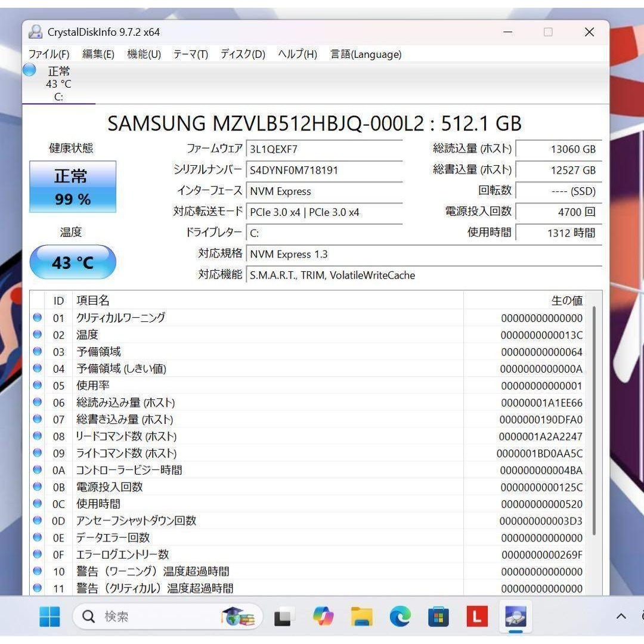Click the CrystalDiskInfo app icon in title bar
Screen dimensions: 644x644
pos(35,32)
